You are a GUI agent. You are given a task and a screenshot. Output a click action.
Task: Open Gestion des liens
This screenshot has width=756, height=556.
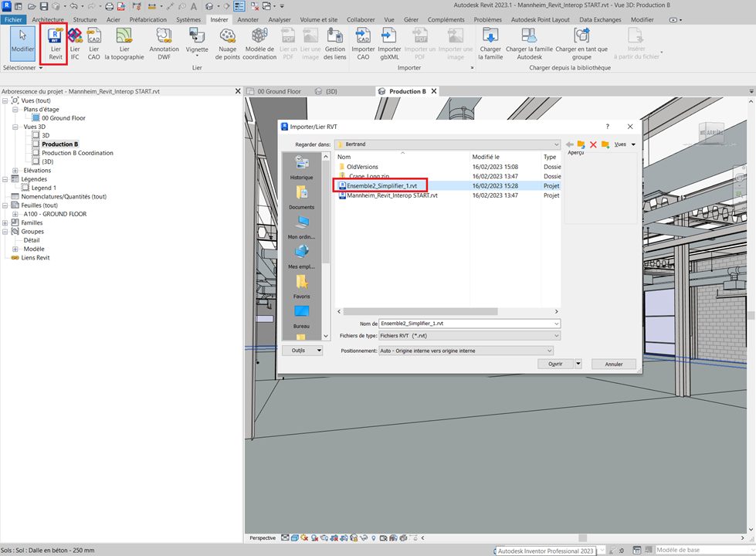point(334,44)
